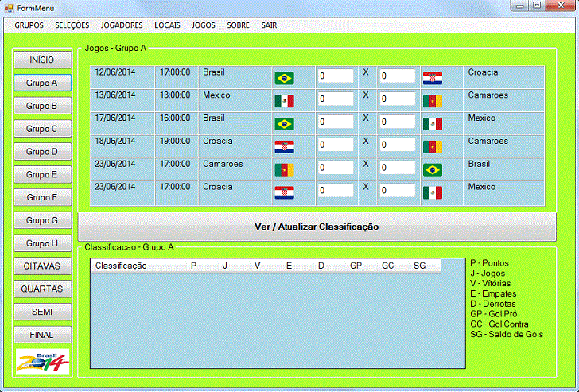Click the Mexico flag in the 17/06/2014 match

[432, 124]
